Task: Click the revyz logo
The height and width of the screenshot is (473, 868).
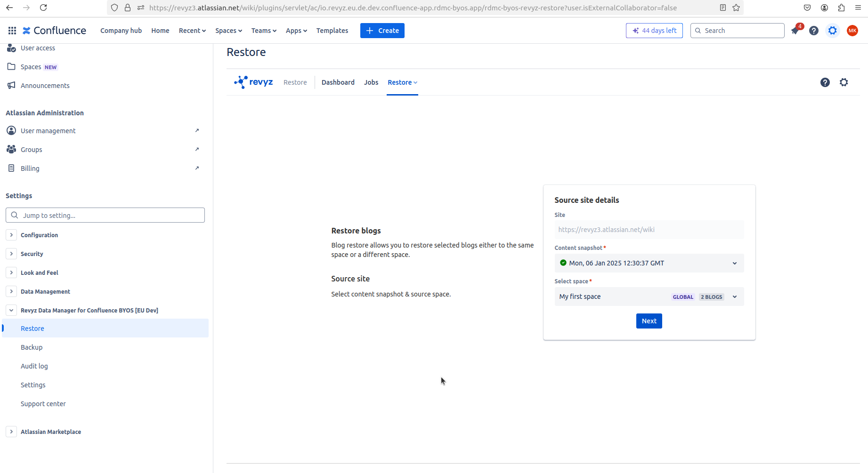Action: [253, 82]
